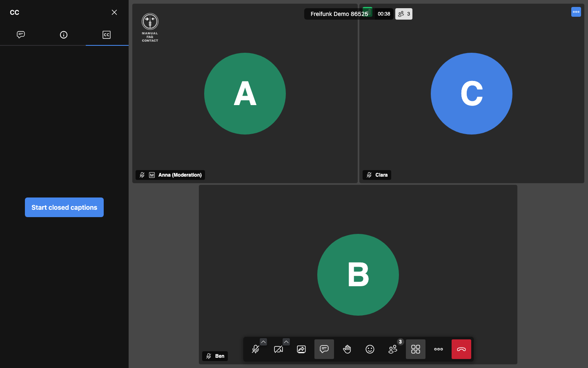The height and width of the screenshot is (368, 588).
Task: Open the blue options menu on Clara's tile
Action: point(576,12)
